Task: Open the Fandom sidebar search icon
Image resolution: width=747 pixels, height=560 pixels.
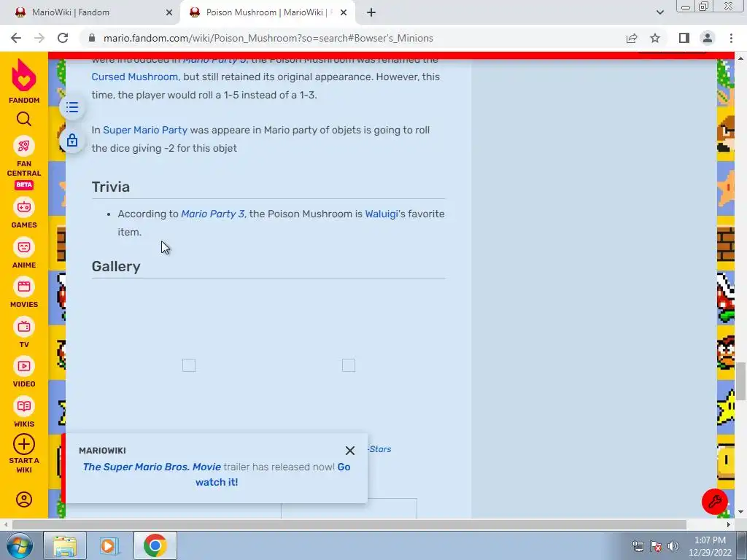Action: (24, 119)
